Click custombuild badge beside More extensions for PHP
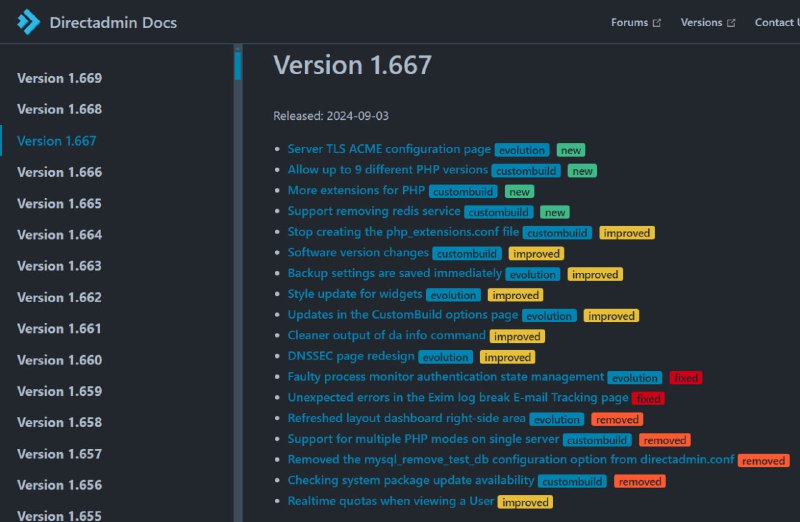 click(463, 192)
